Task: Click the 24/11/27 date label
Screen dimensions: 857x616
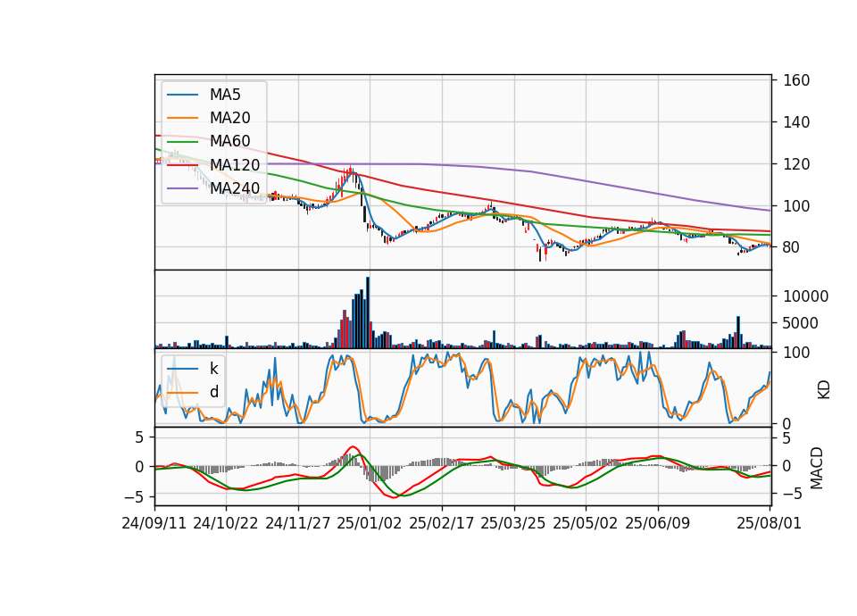Action: tap(298, 523)
